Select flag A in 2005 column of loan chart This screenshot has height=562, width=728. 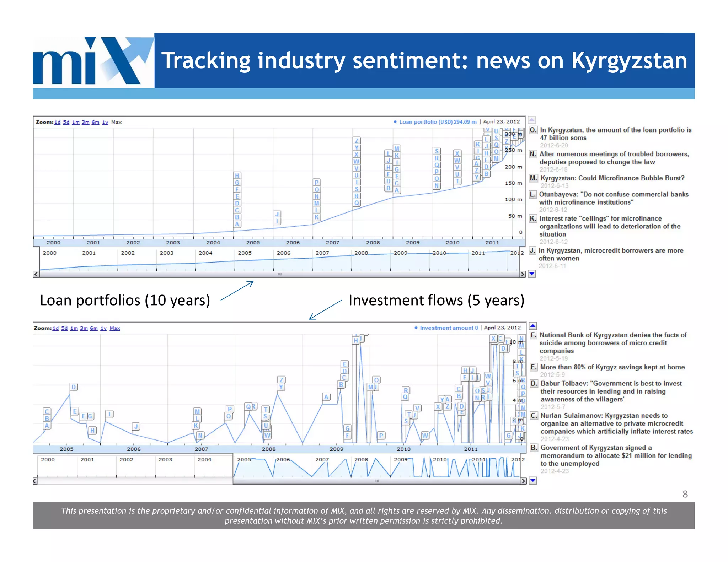237,224
